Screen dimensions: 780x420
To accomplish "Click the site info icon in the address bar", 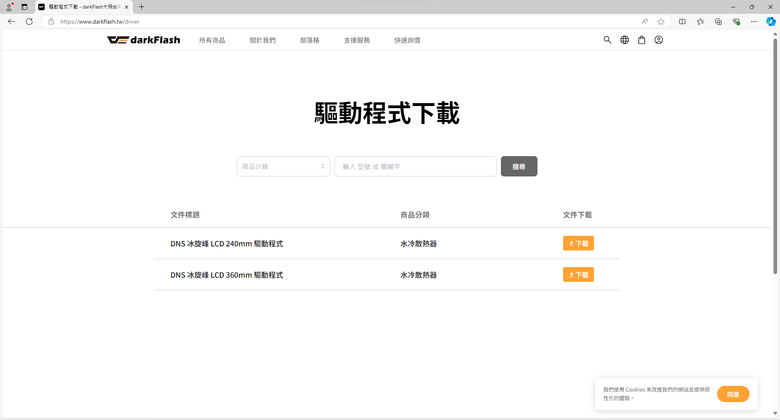I will (51, 21).
